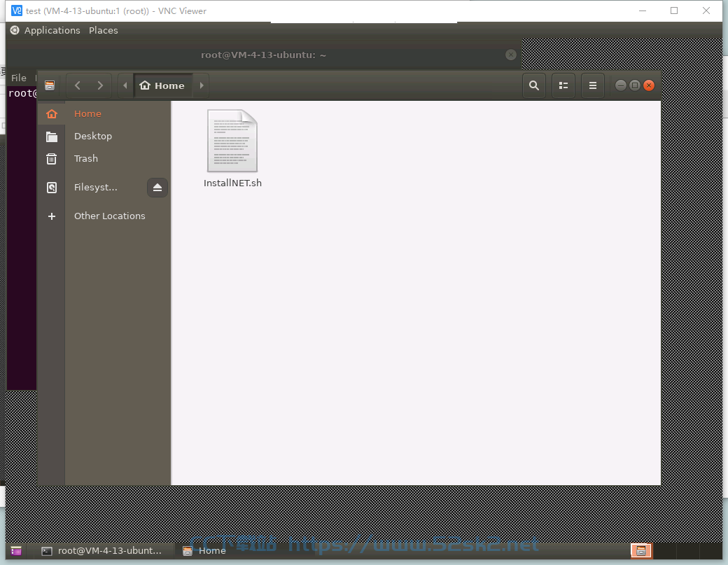This screenshot has width=728, height=565.
Task: Click the file manager app icon in headerbar
Action: (x=50, y=85)
